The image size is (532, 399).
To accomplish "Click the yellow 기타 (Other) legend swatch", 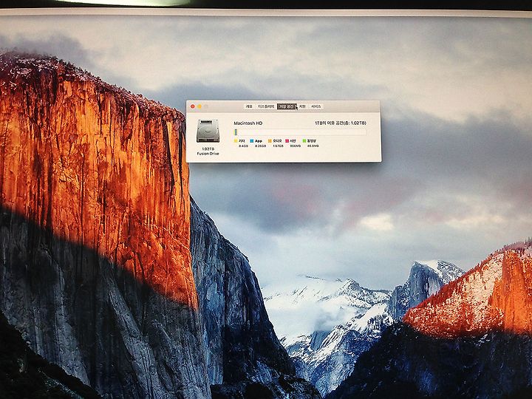I will pyautogui.click(x=236, y=141).
